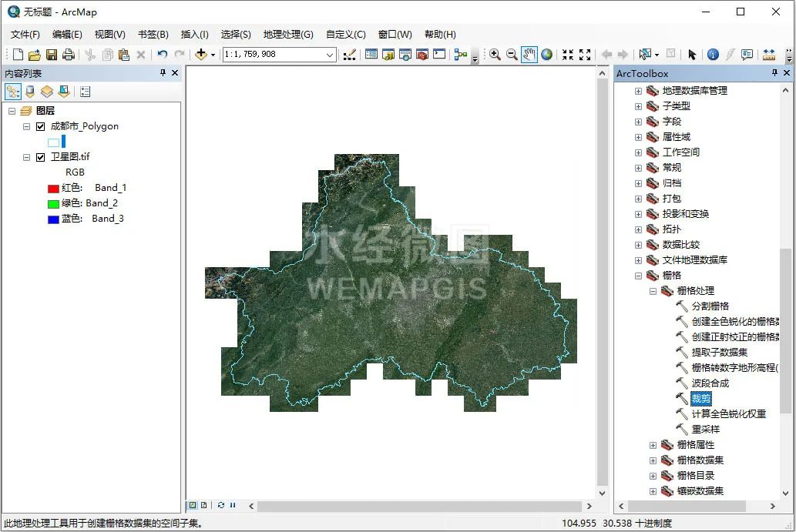
Task: Click the List By Source icon in 内容列表
Action: point(29,92)
